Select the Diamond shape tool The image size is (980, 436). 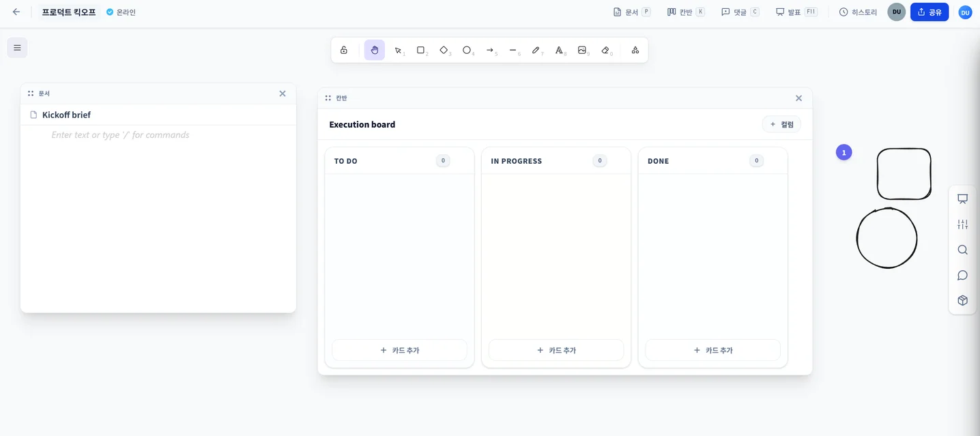444,50
